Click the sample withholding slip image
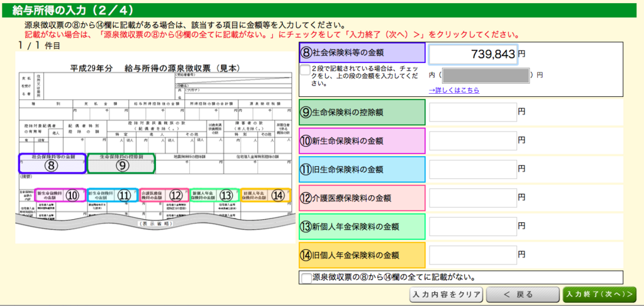This screenshot has height=306, width=644. click(155, 147)
